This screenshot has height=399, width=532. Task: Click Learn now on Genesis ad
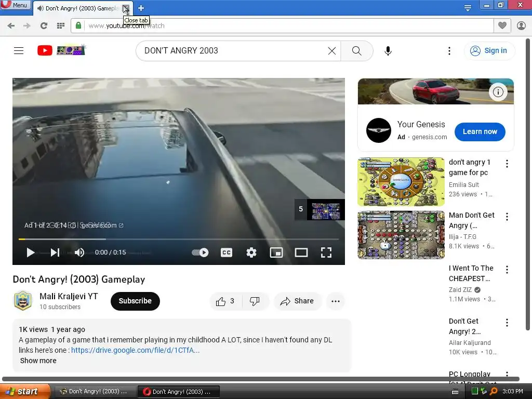click(x=480, y=131)
